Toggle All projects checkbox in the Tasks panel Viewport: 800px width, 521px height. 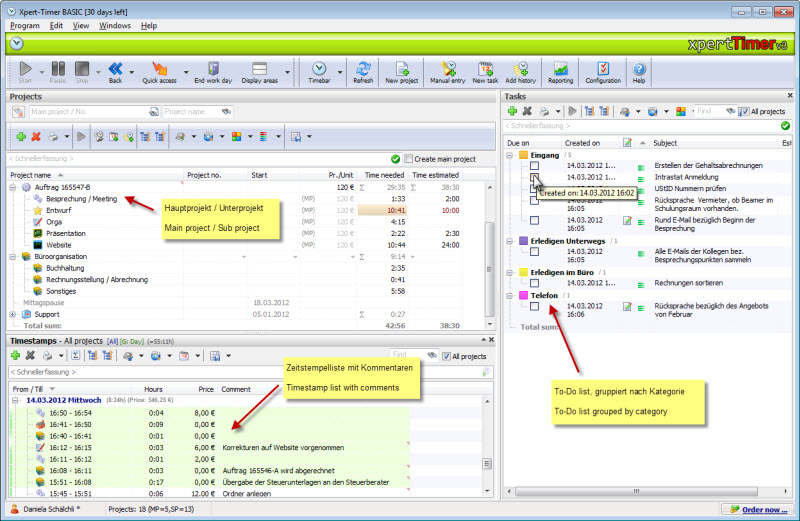tap(745, 111)
